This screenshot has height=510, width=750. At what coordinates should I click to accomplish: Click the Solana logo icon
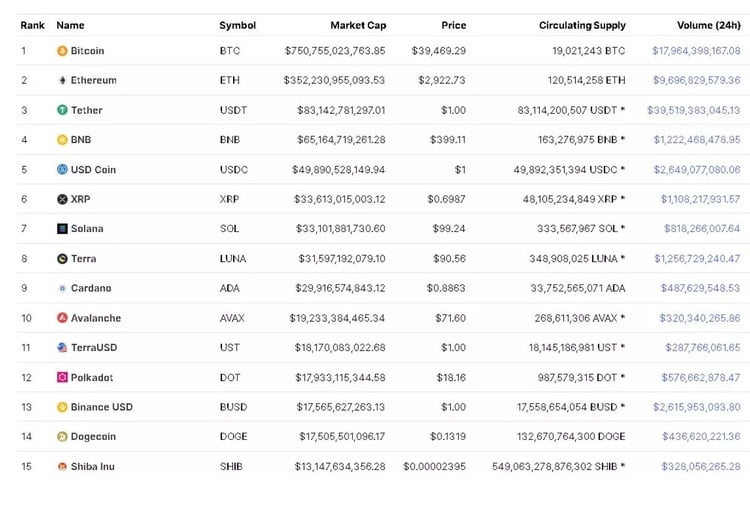[62, 229]
